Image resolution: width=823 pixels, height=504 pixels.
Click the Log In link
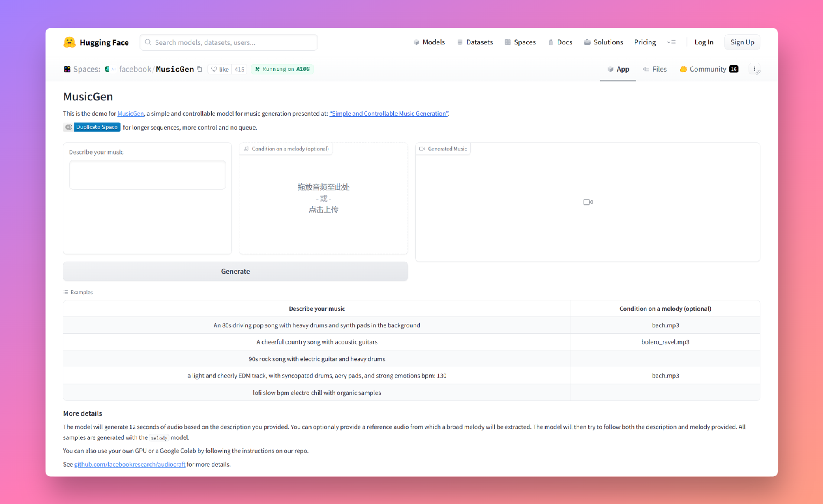[704, 42]
